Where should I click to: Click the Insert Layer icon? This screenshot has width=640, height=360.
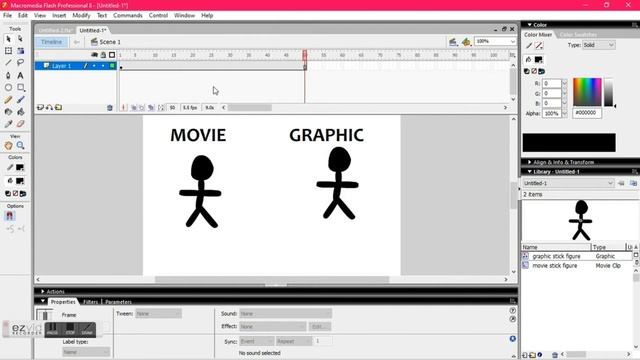pyautogui.click(x=40, y=107)
